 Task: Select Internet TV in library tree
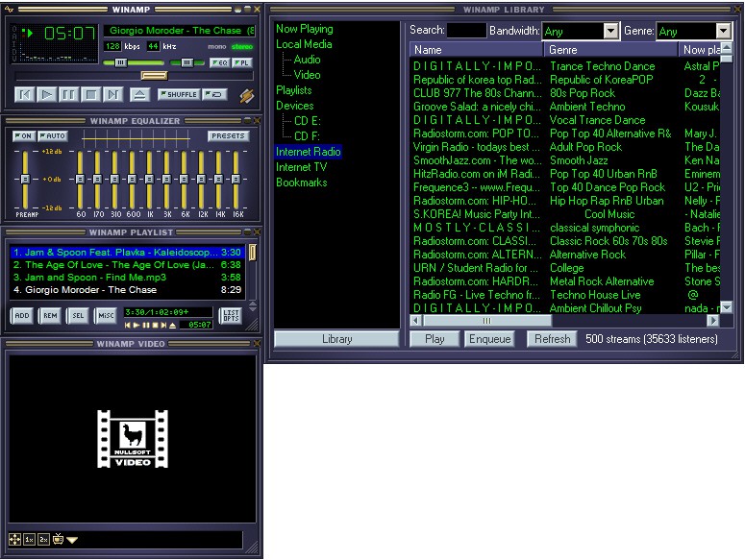[x=301, y=167]
